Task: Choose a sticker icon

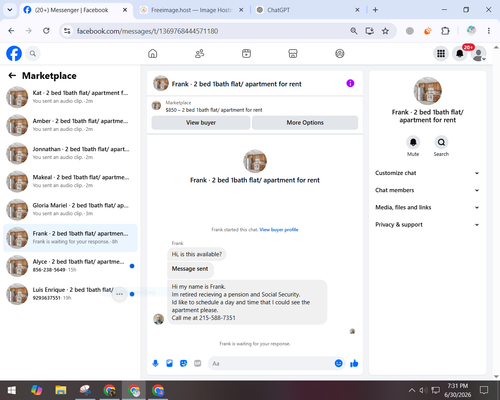Action: 183,363
